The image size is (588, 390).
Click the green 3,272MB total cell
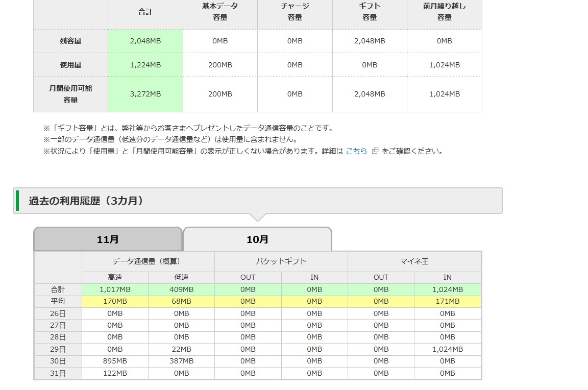click(x=145, y=94)
